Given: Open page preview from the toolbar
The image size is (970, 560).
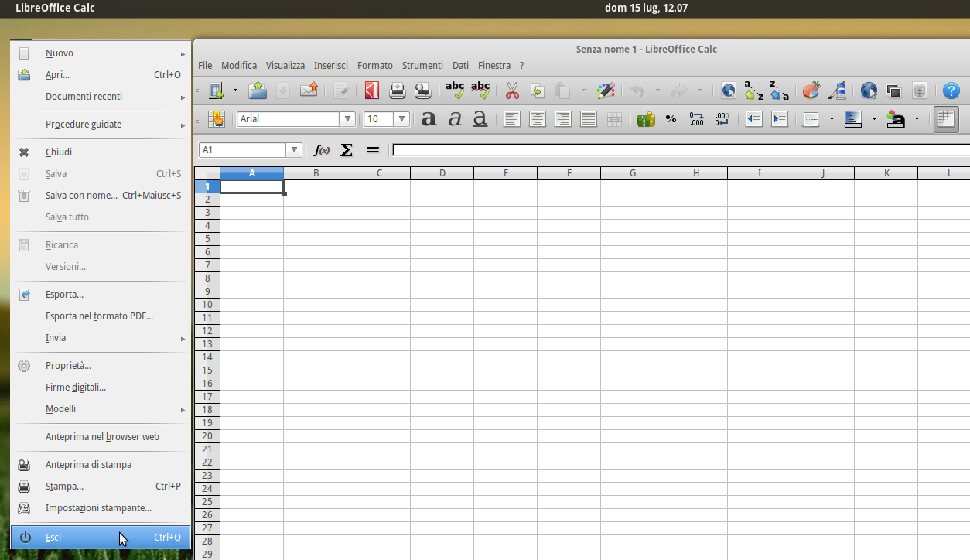Looking at the screenshot, I should click(423, 90).
